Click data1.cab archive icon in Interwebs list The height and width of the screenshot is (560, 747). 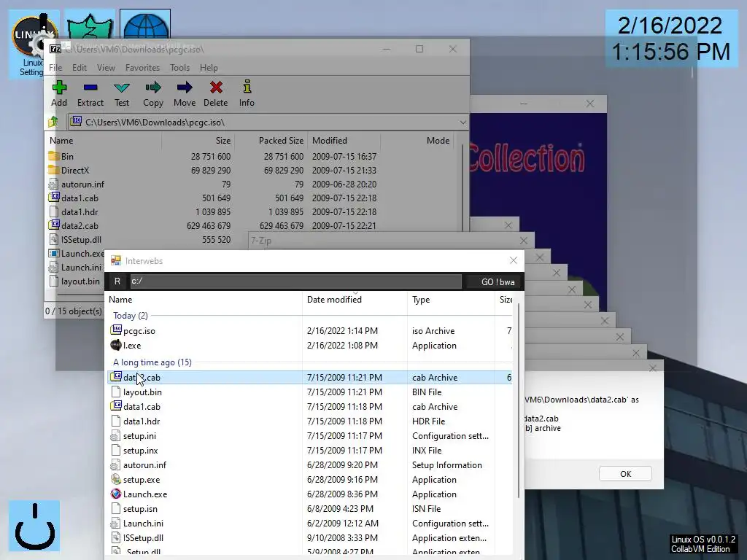(116, 405)
